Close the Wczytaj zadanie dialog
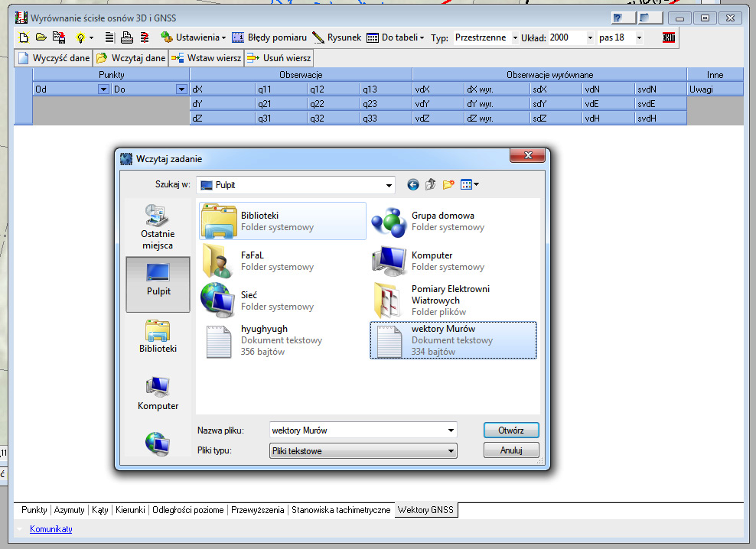 pyautogui.click(x=527, y=155)
